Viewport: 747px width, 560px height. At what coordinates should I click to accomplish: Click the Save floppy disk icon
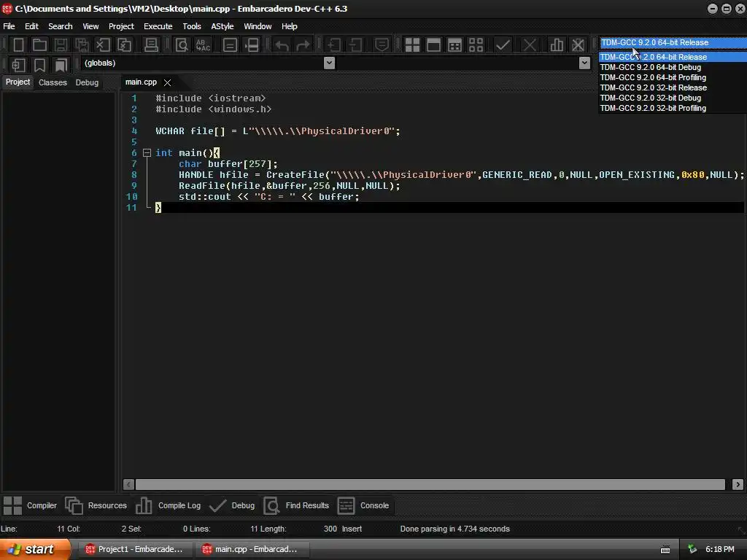[x=61, y=45]
